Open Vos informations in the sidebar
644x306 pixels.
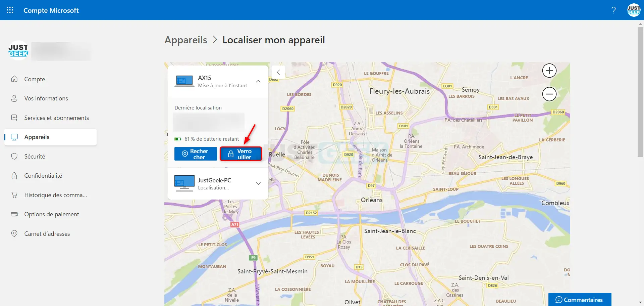click(x=50, y=98)
